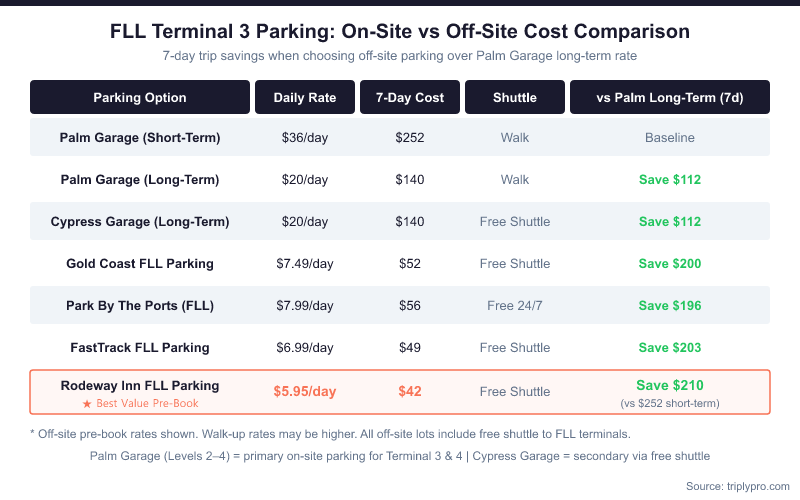Select the Palm Garage (Short-Term) row label
Image resolution: width=800 pixels, height=500 pixels.
pos(140,138)
